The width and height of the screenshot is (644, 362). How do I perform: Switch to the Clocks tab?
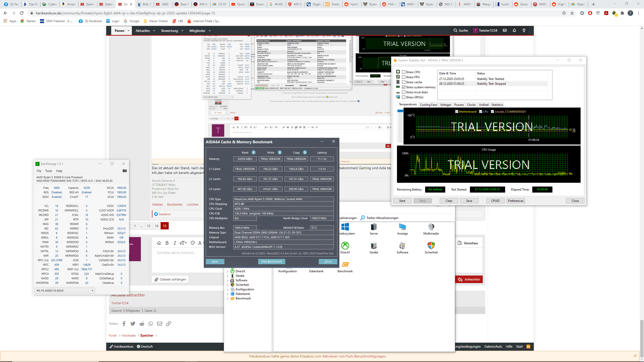471,105
